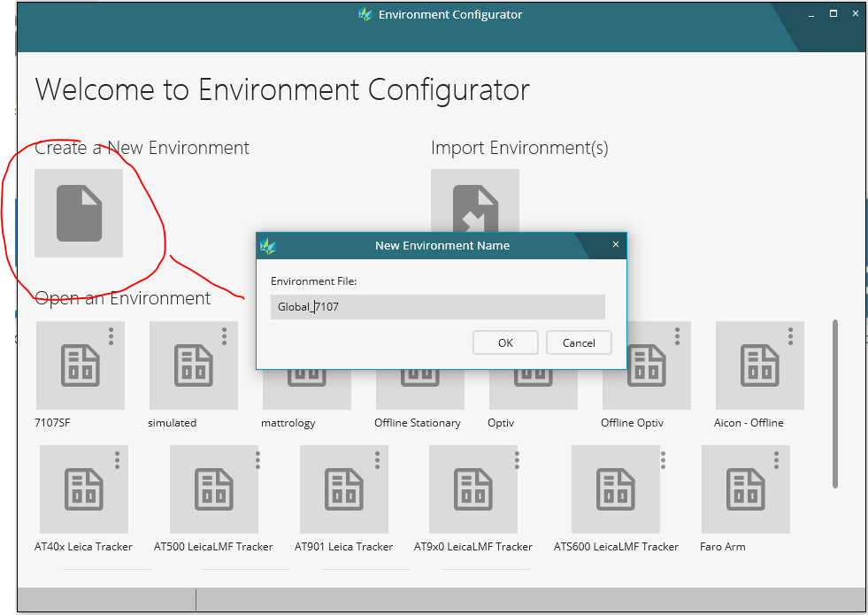The width and height of the screenshot is (868, 615).
Task: Open the AT40x Leica Tracker environment
Action: 83,489
